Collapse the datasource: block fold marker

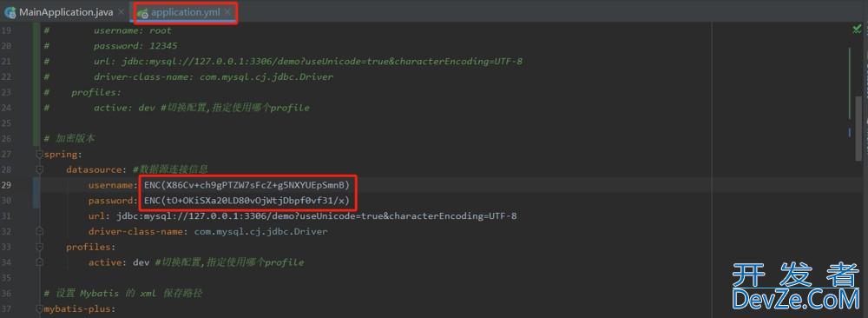[39, 169]
